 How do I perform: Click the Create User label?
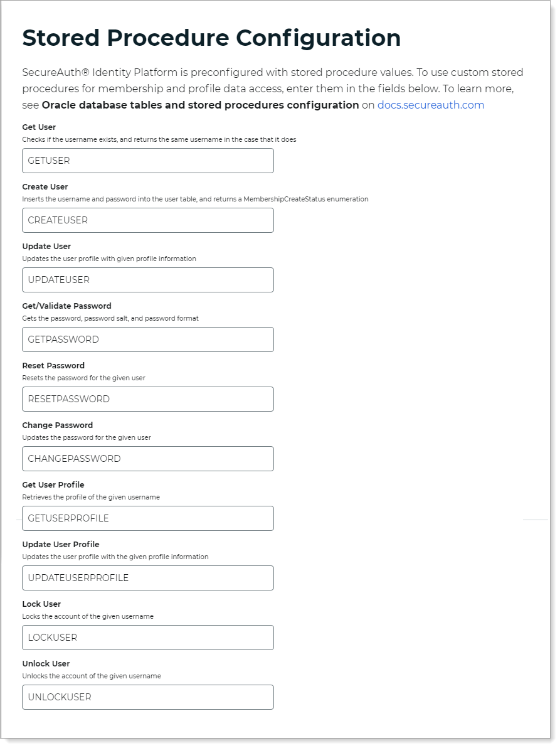tap(45, 187)
